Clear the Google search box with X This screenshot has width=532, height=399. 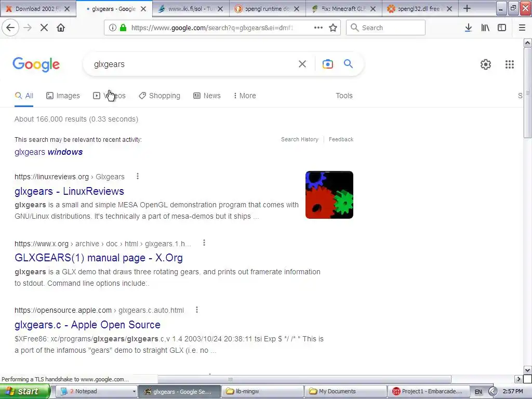(302, 64)
